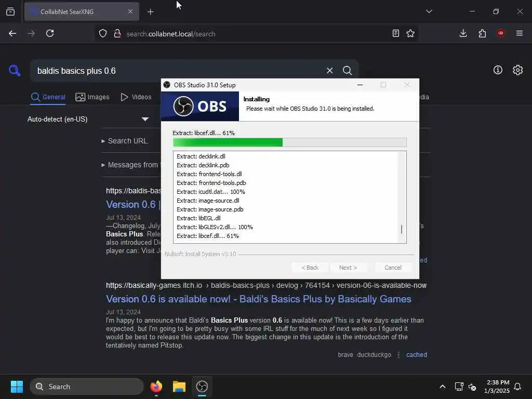Select log line 'Extract: image-source.dll'
Image resolution: width=532 pixels, height=399 pixels.
point(208,200)
